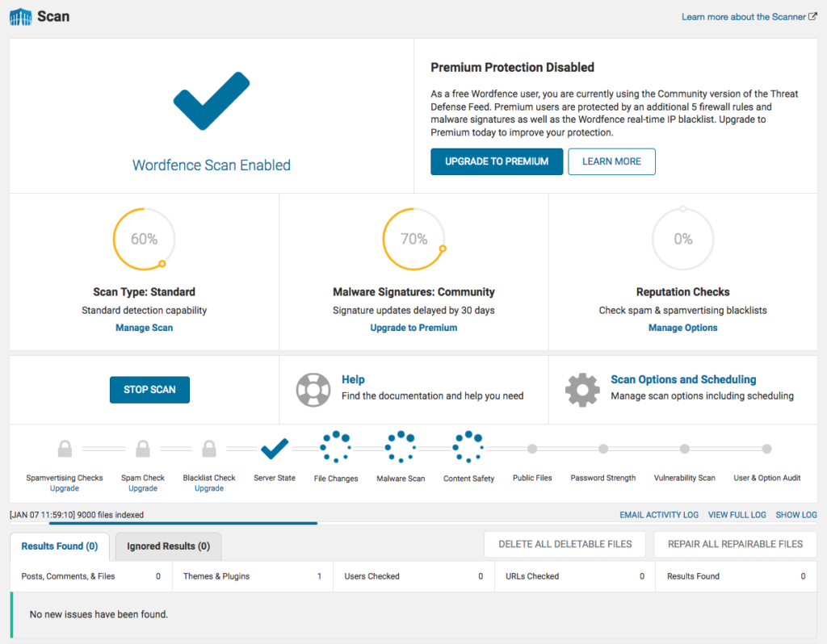This screenshot has height=644, width=827.
Task: Click Show Log
Action: point(796,515)
